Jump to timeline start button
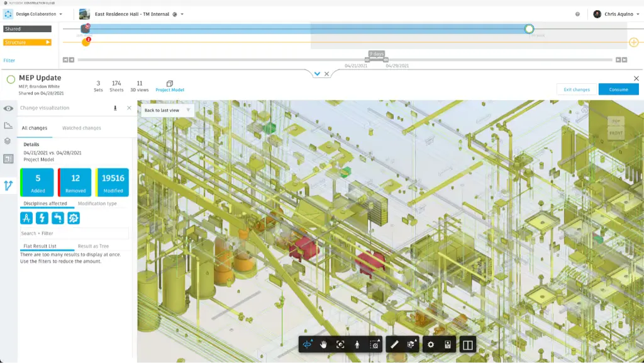Image resolution: width=644 pixels, height=364 pixels. pos(65,60)
